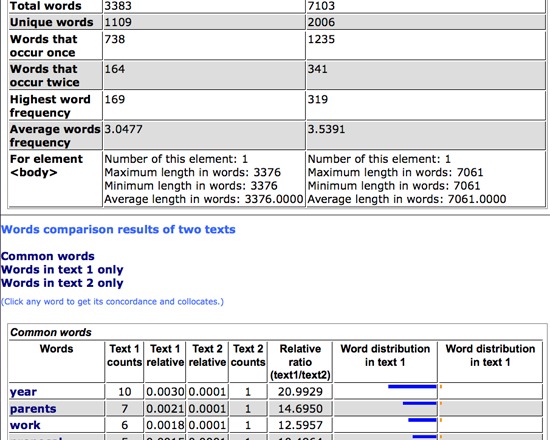The width and height of the screenshot is (550, 440).
Task: Click the Common words table caption
Action: [51, 332]
